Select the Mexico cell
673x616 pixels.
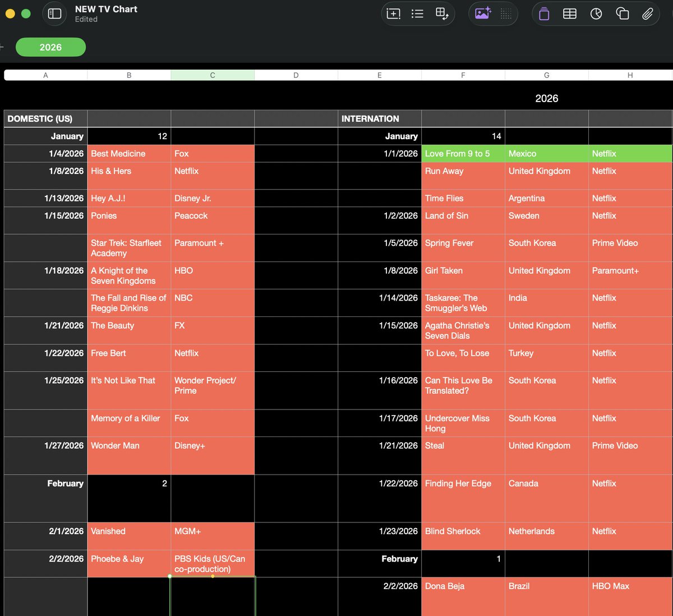pyautogui.click(x=547, y=154)
